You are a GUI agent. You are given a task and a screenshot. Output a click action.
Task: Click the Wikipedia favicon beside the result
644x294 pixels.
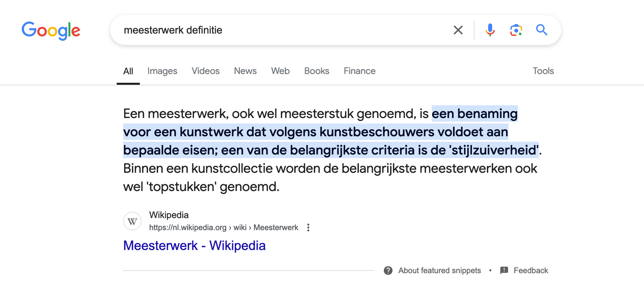132,221
